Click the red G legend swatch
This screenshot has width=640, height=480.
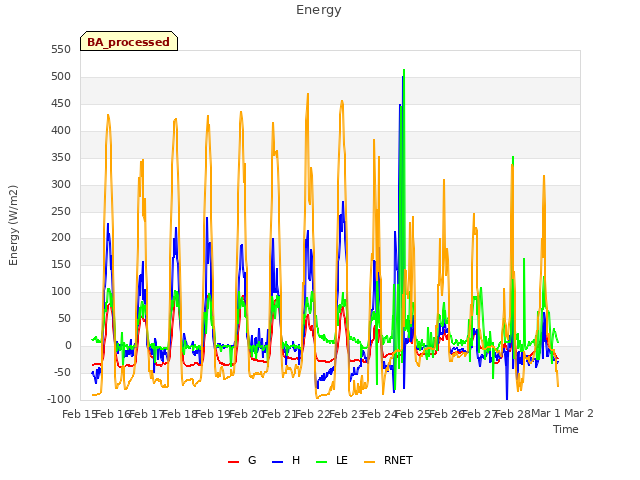(x=233, y=462)
